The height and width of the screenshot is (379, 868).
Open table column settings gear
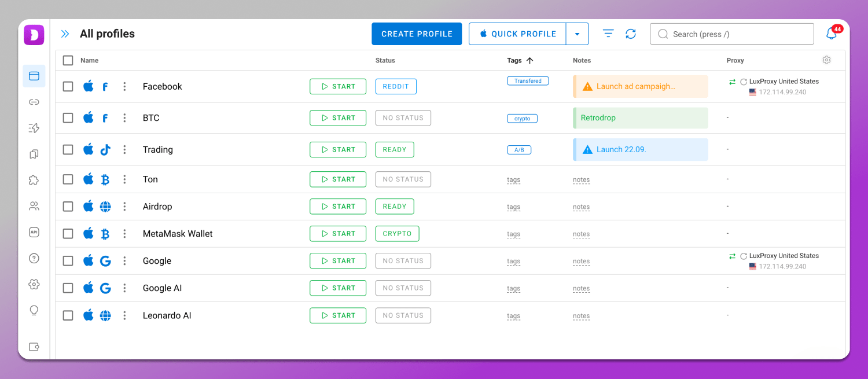click(826, 60)
